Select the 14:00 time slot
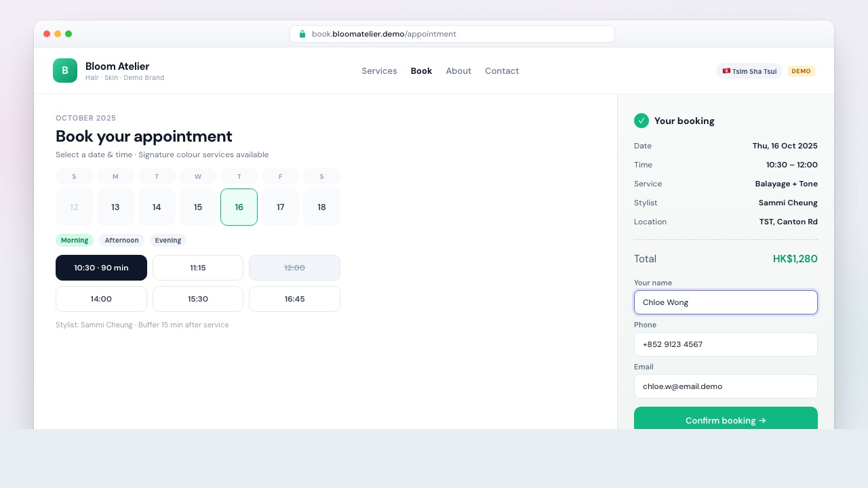The width and height of the screenshot is (868, 488). 101,299
